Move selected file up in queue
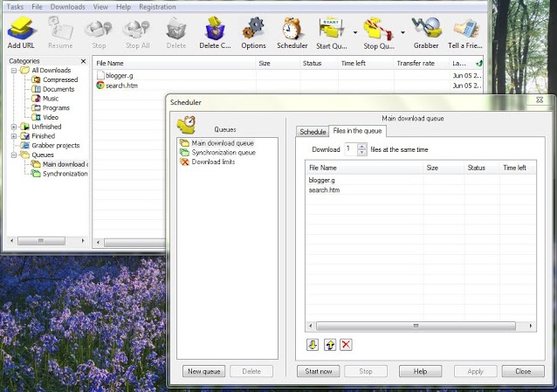The width and height of the screenshot is (557, 392). tap(330, 344)
